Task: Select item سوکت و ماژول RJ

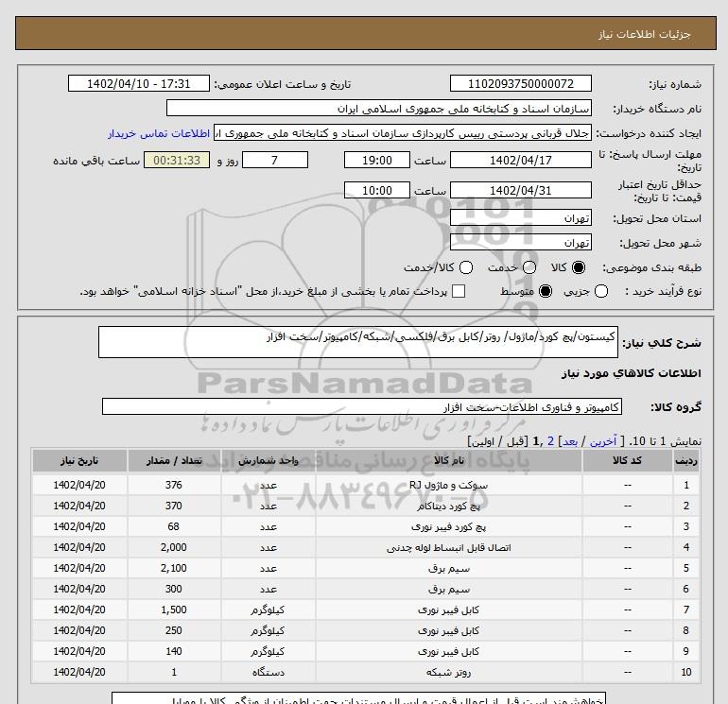Action: tap(448, 486)
